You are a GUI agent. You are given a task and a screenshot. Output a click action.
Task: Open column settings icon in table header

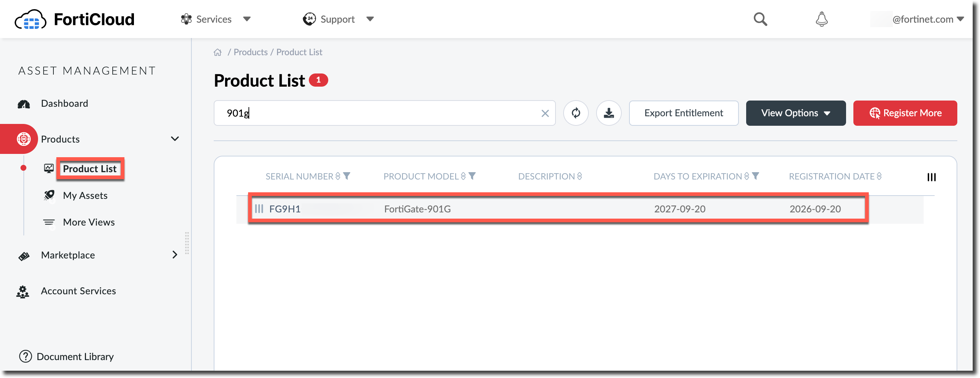931,177
